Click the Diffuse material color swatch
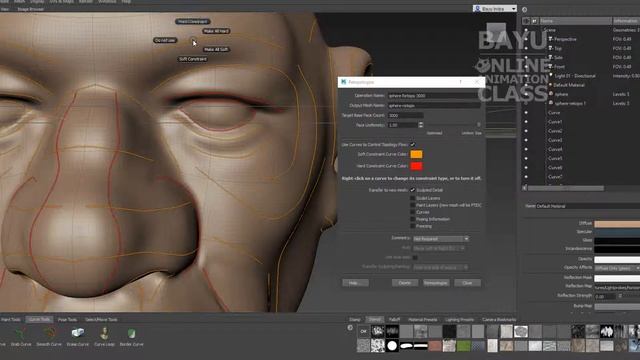This screenshot has width=640, height=360. click(x=617, y=224)
